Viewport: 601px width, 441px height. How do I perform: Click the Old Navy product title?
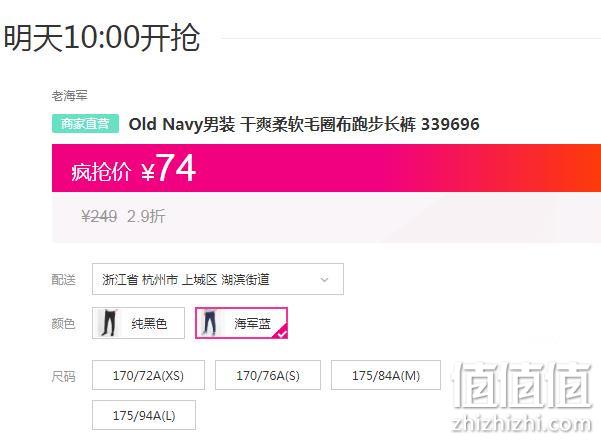click(304, 124)
